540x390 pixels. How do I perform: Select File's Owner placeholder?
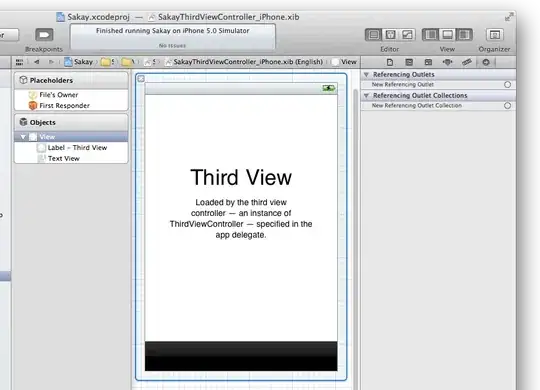[x=71, y=95]
